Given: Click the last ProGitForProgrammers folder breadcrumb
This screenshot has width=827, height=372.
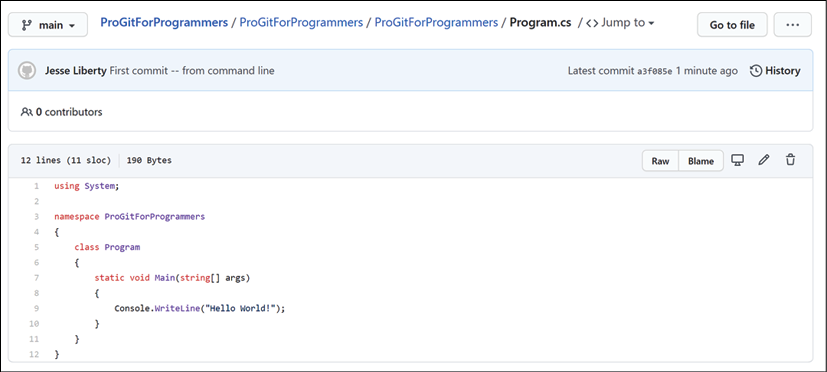Looking at the screenshot, I should pos(436,23).
